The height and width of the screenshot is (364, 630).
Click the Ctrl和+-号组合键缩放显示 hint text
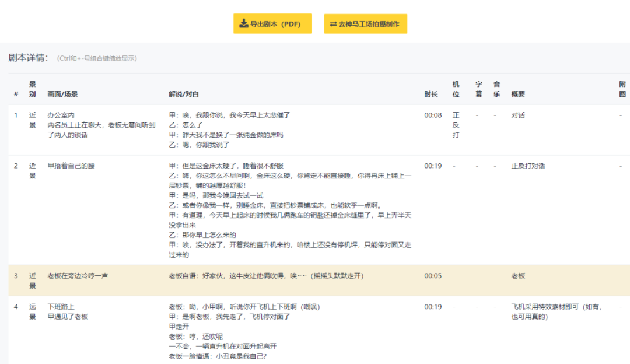coord(97,58)
